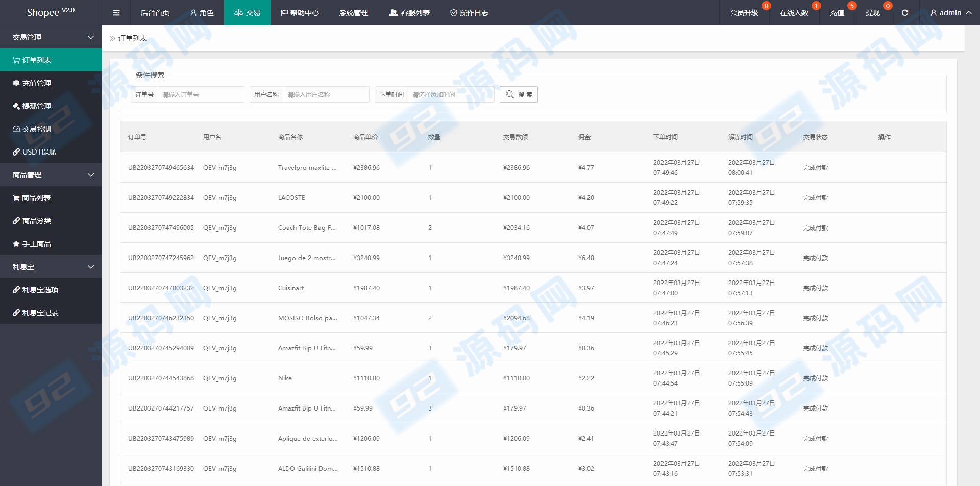Click order number UB2203270749222834
This screenshot has height=486, width=980.
(161, 198)
